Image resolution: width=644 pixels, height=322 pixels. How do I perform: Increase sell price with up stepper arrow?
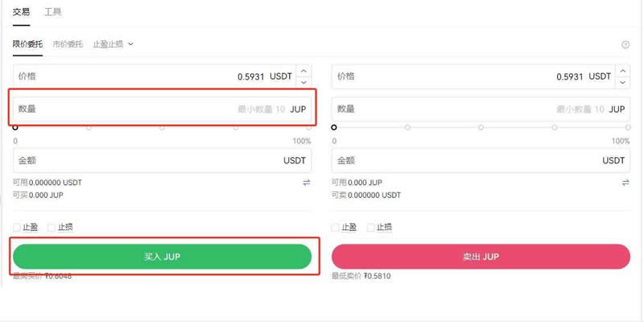click(623, 71)
